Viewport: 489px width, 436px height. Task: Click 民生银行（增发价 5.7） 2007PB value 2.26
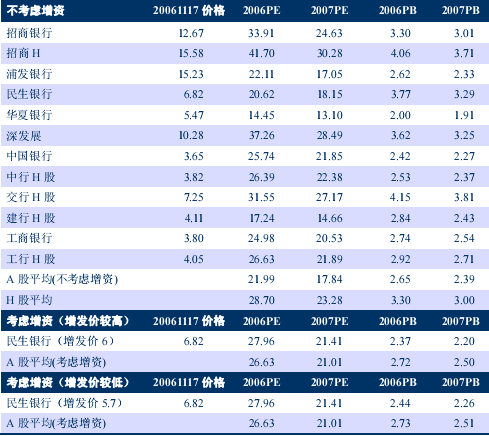(464, 403)
